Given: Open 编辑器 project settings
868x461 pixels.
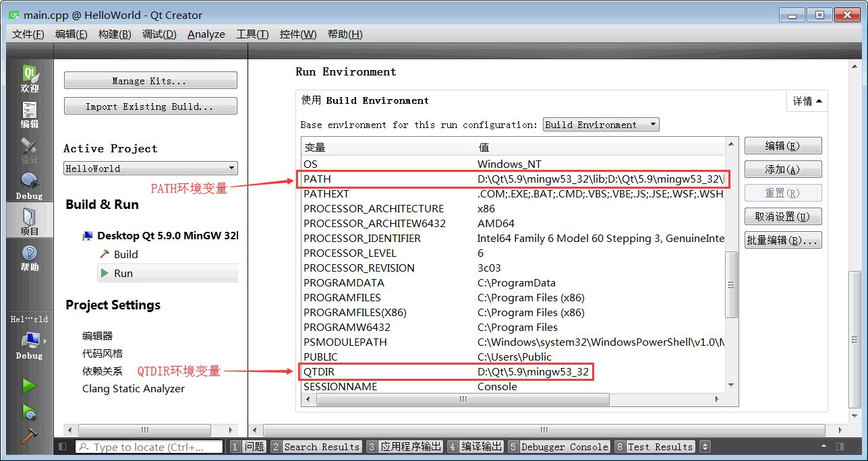Looking at the screenshot, I should click(98, 336).
